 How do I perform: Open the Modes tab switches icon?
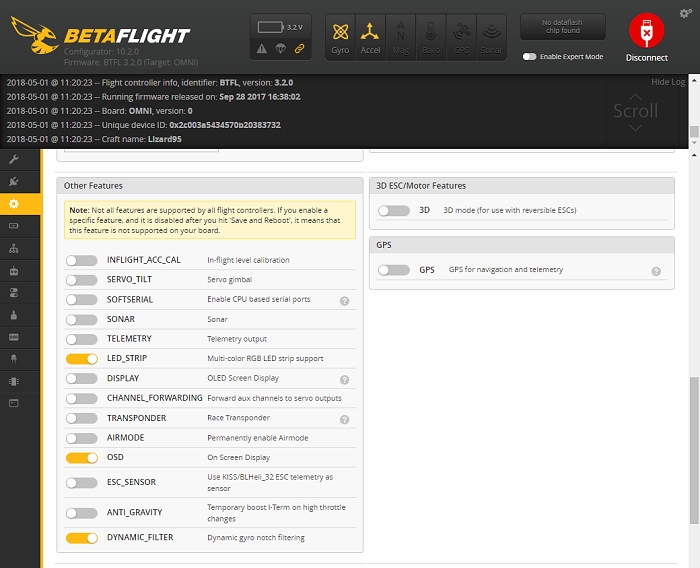point(14,293)
